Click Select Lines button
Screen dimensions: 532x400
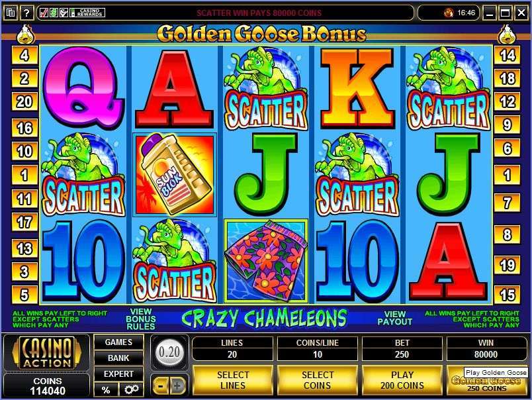(233, 380)
